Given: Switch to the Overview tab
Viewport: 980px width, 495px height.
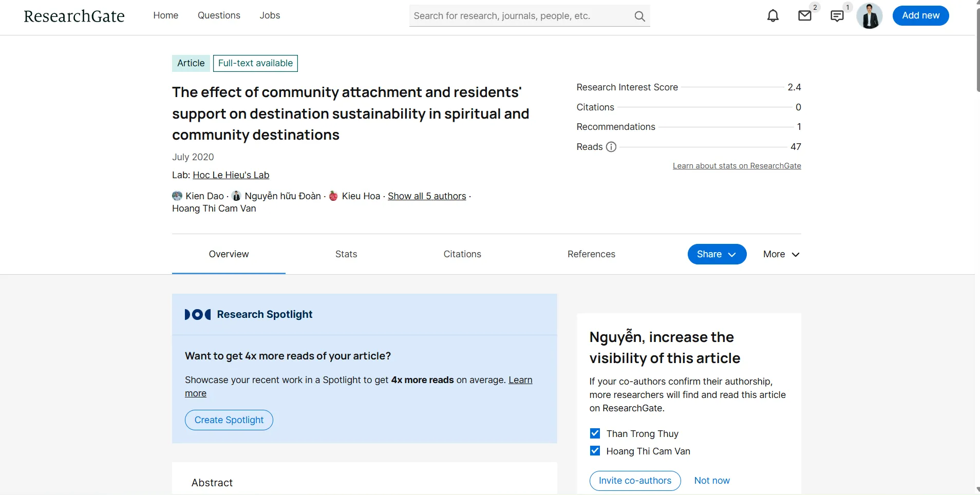Looking at the screenshot, I should click(229, 254).
